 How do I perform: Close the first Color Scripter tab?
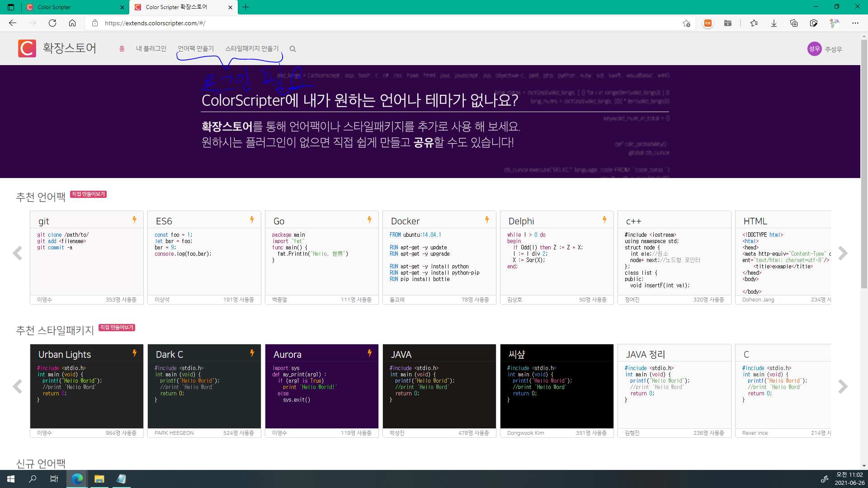pos(122,7)
